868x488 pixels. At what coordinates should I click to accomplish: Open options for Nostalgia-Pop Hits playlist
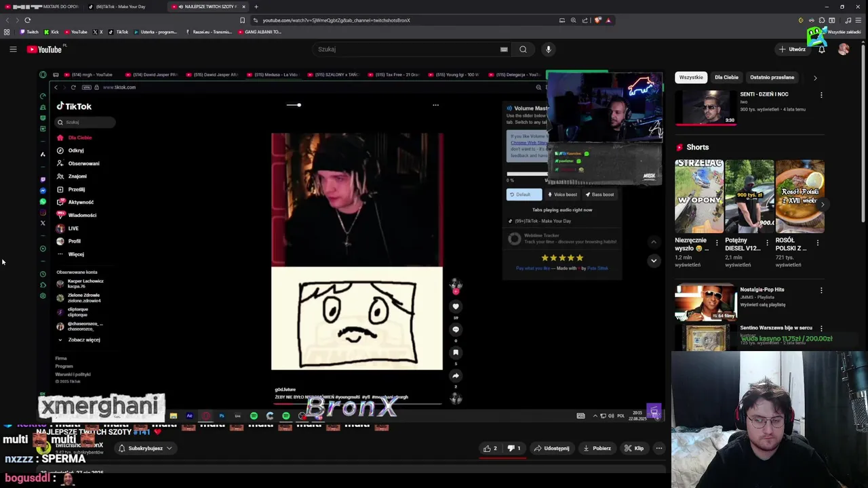(821, 290)
